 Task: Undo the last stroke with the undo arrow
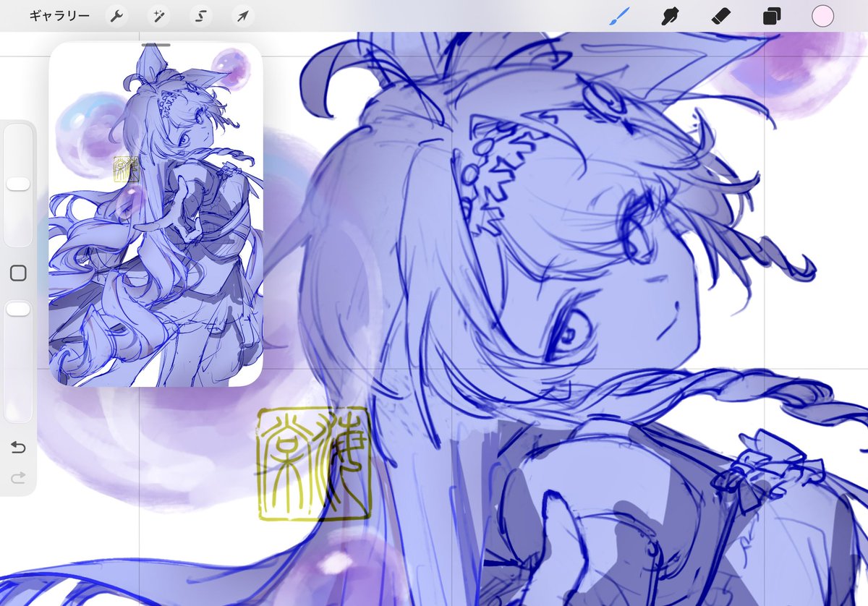(x=18, y=448)
